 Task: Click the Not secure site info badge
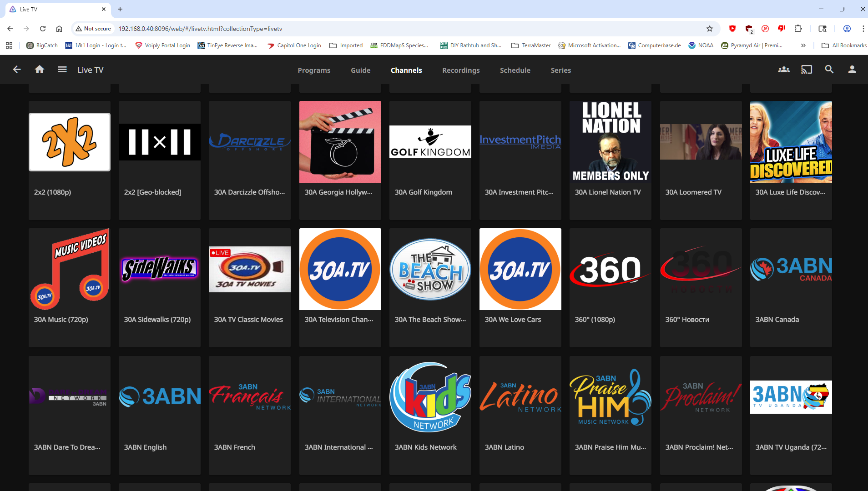point(93,29)
